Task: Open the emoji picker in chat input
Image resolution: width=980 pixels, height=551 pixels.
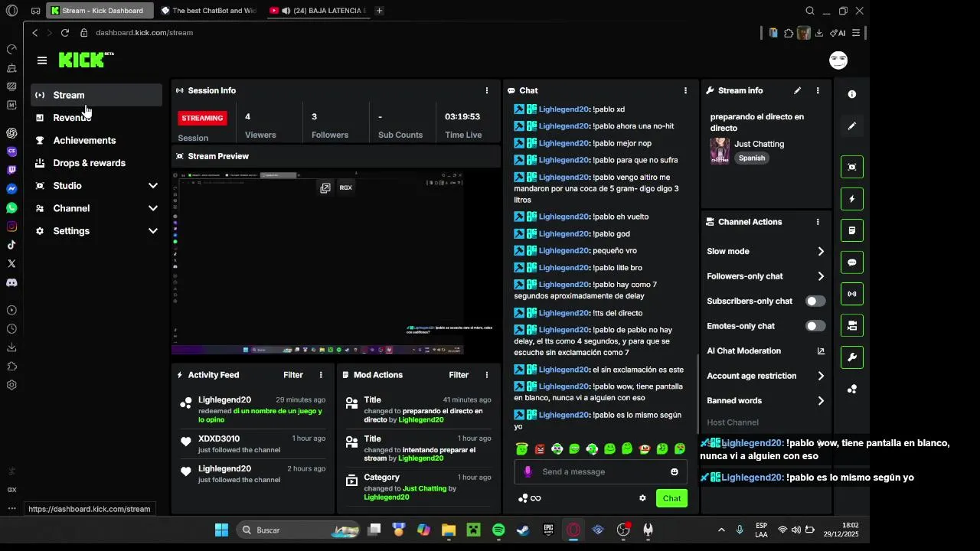Action: pos(675,472)
